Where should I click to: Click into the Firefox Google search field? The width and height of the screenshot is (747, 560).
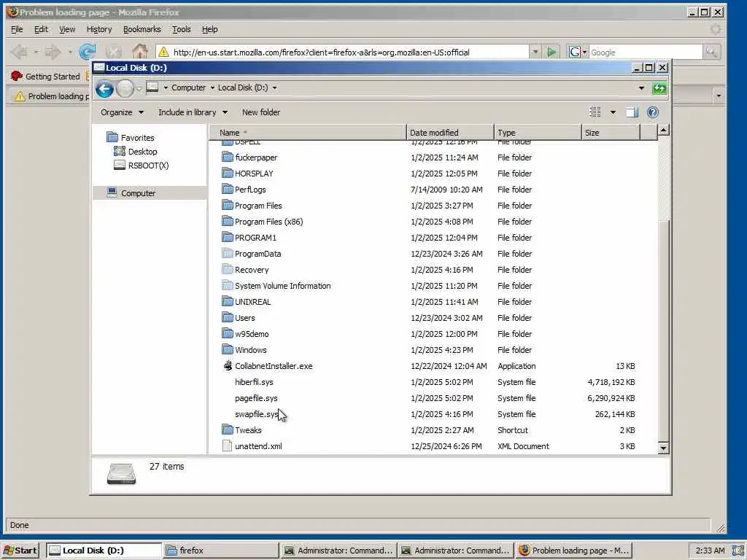(646, 52)
